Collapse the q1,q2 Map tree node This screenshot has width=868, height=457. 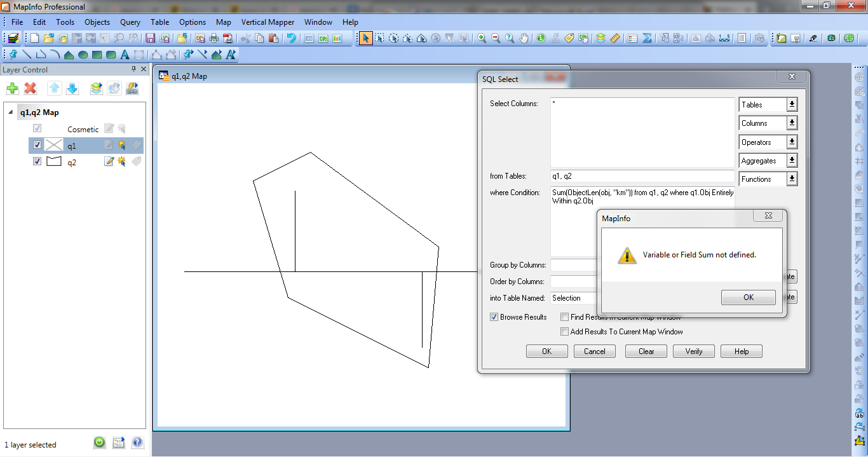[x=11, y=113]
